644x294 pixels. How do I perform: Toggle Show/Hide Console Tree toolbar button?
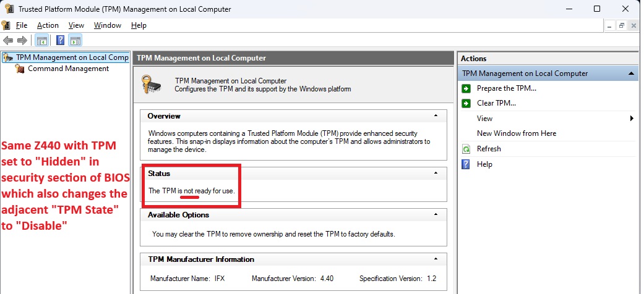click(41, 41)
